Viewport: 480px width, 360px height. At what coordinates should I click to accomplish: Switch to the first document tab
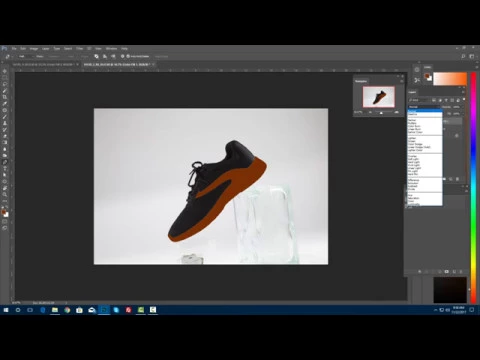pos(43,64)
